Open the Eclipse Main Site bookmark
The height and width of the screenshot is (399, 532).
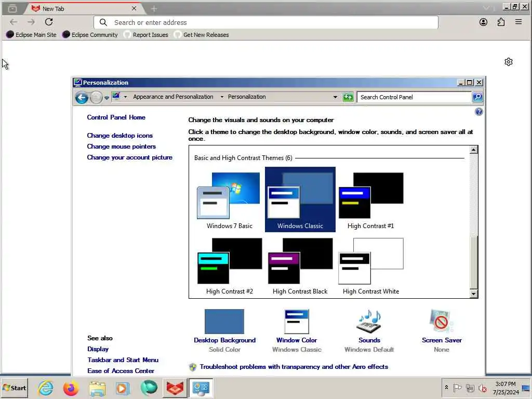[31, 35]
